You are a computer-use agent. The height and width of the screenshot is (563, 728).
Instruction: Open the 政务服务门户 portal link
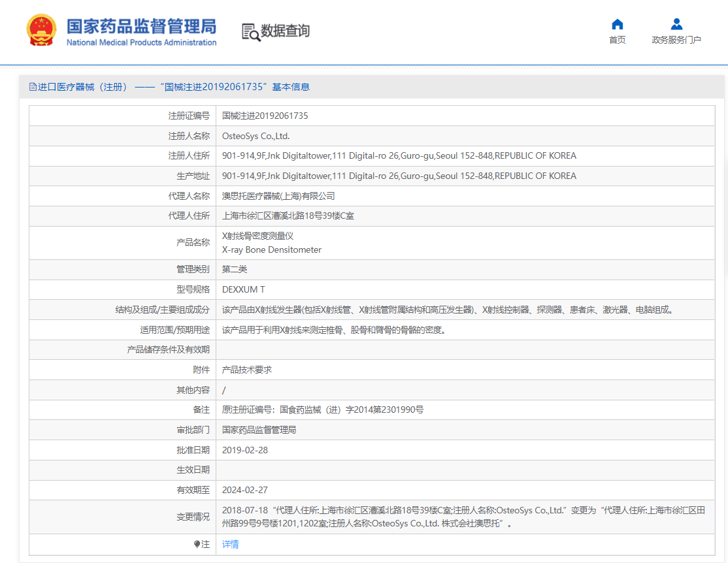[676, 40]
